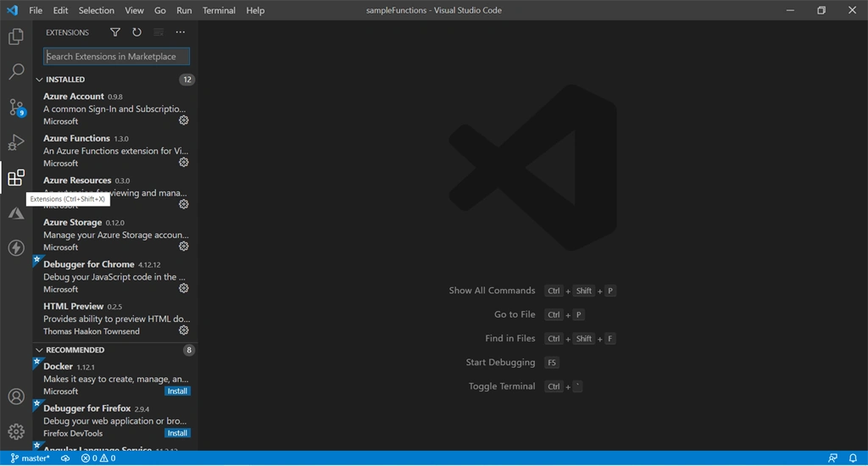The height and width of the screenshot is (466, 868).
Task: Open extensions panel more actions ellipsis
Action: (x=181, y=32)
